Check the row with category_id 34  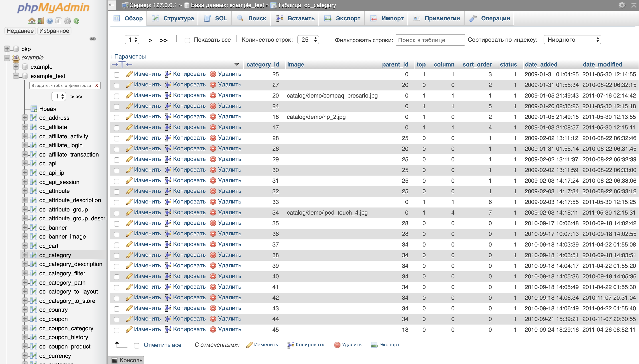[x=116, y=213]
